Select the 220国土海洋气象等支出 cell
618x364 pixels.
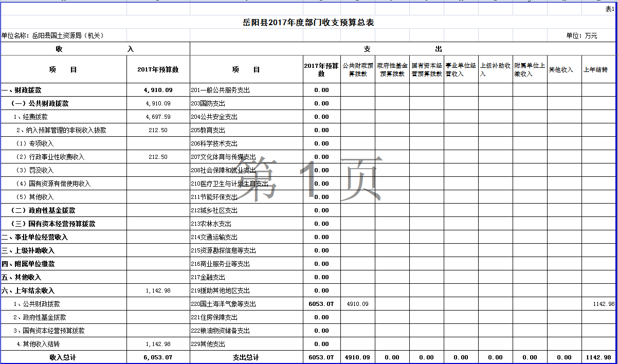tap(223, 304)
